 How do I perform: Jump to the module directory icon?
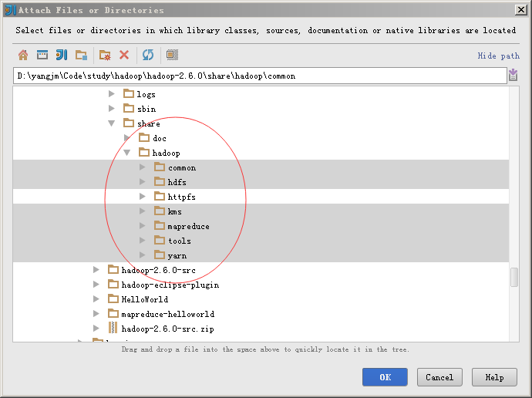coord(82,55)
